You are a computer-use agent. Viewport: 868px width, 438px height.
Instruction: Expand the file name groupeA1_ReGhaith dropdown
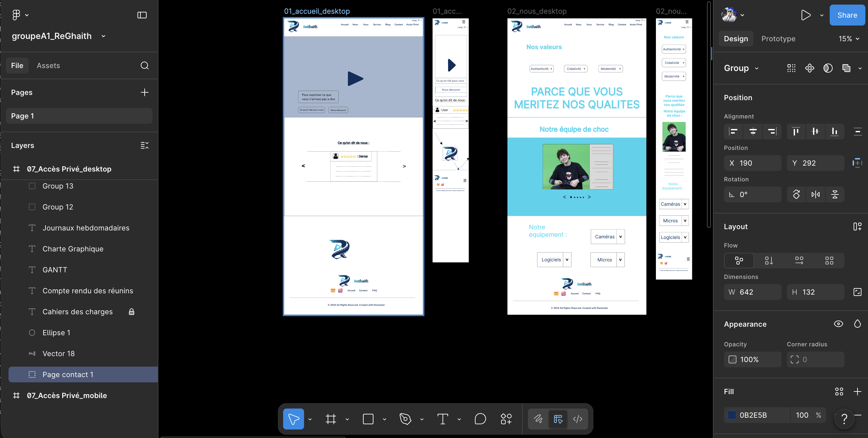tap(103, 36)
